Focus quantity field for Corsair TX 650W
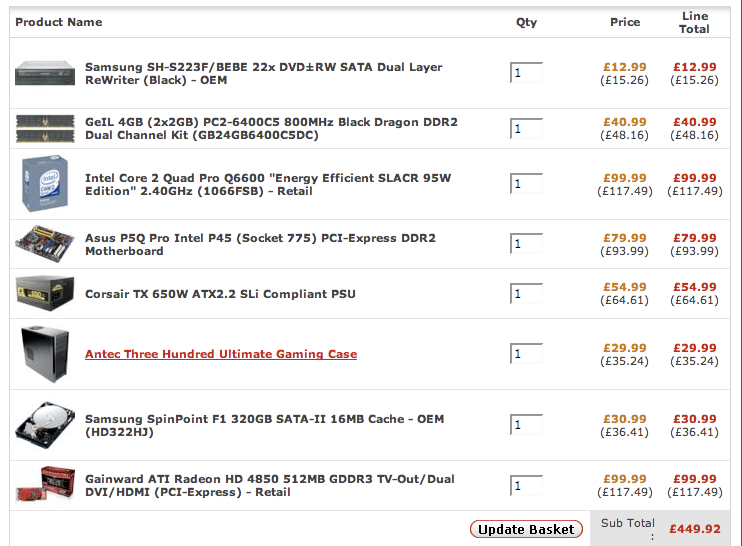Viewport: 742px width, 546px height. click(x=526, y=294)
